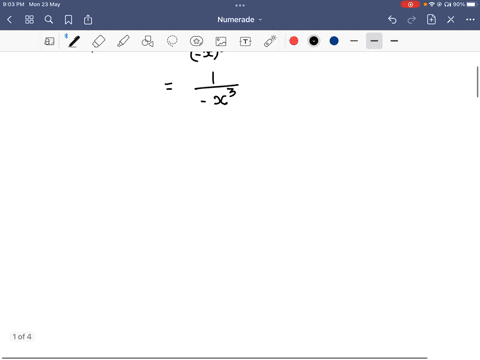
Task: Insert an image with the photo tool
Action: click(x=221, y=41)
